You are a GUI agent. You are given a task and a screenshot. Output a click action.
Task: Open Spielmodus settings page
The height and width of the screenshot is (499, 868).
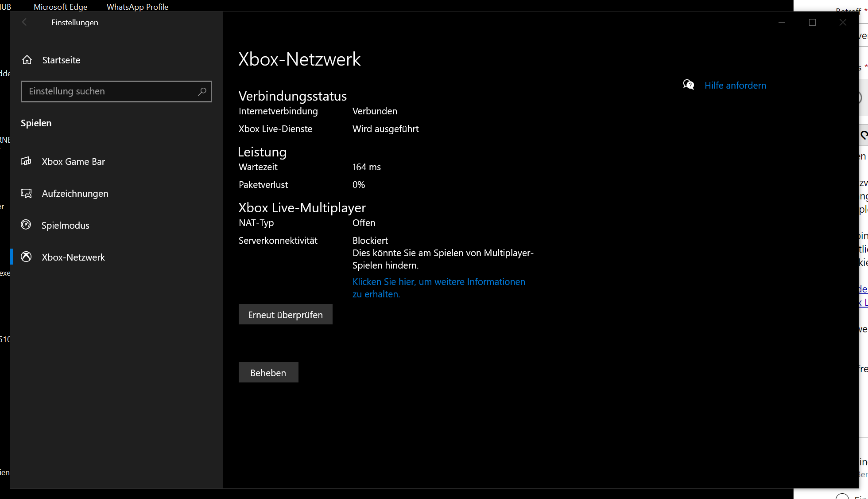pyautogui.click(x=116, y=225)
